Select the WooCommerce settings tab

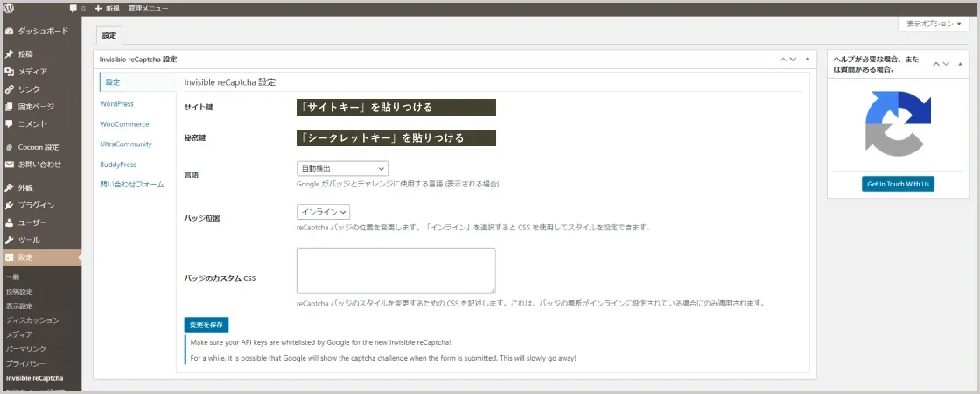coord(124,124)
